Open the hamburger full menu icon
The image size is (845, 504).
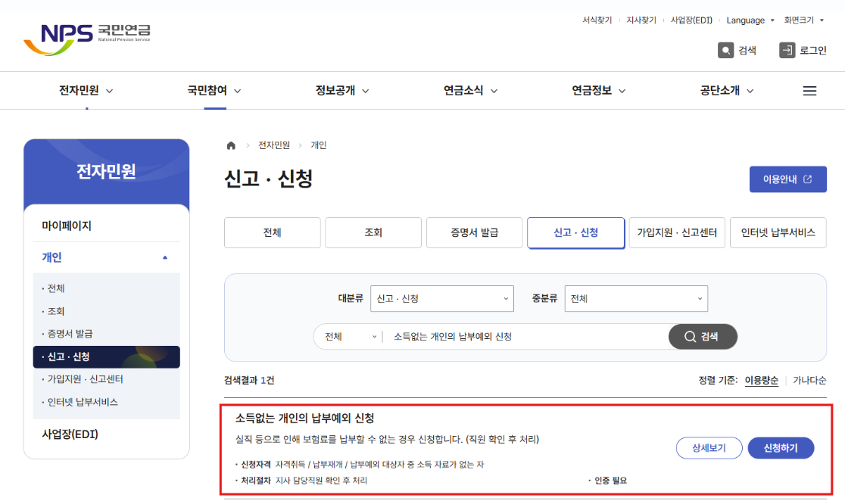(x=809, y=91)
